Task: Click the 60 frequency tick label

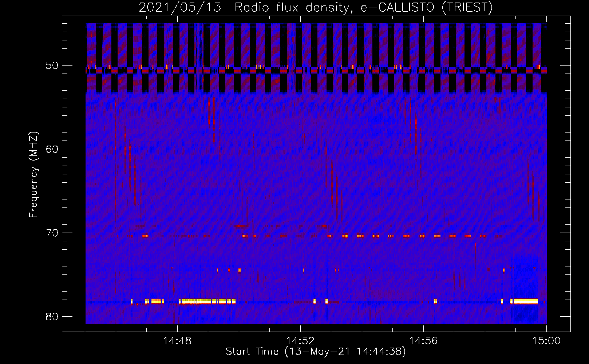Action: click(52, 149)
